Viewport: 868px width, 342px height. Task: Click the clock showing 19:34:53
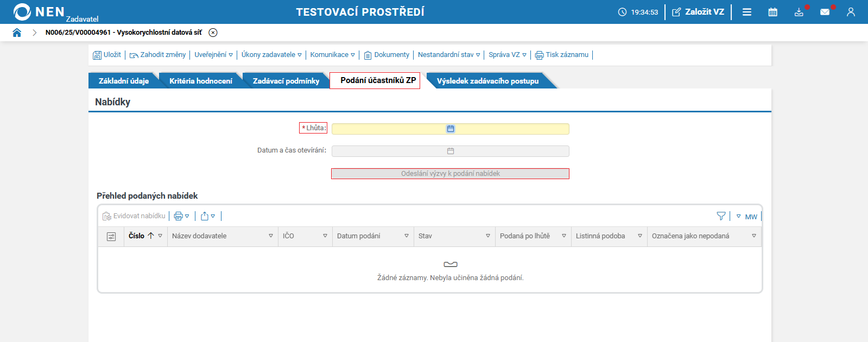(638, 12)
